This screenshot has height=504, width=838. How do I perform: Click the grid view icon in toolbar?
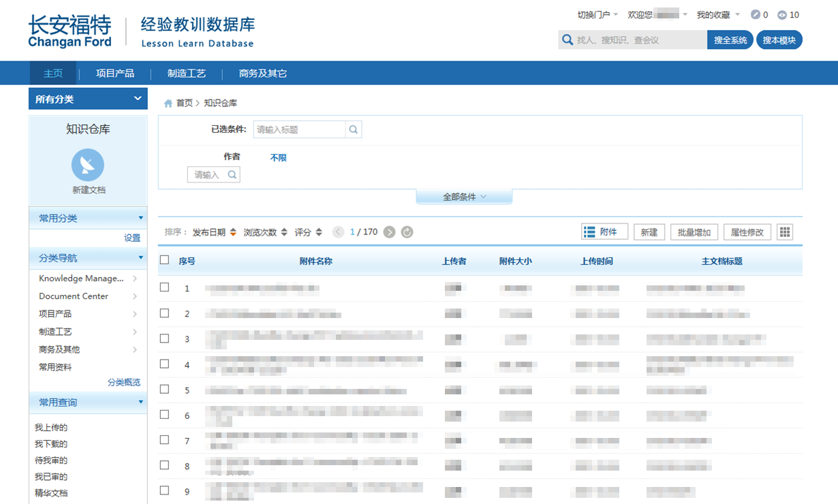coord(785,232)
